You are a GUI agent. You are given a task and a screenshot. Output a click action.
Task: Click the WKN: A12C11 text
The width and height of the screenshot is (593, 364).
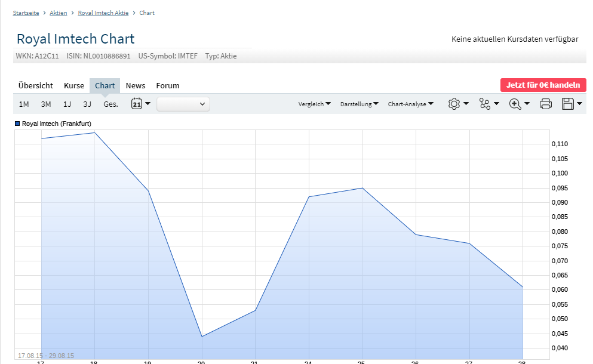[x=38, y=56]
